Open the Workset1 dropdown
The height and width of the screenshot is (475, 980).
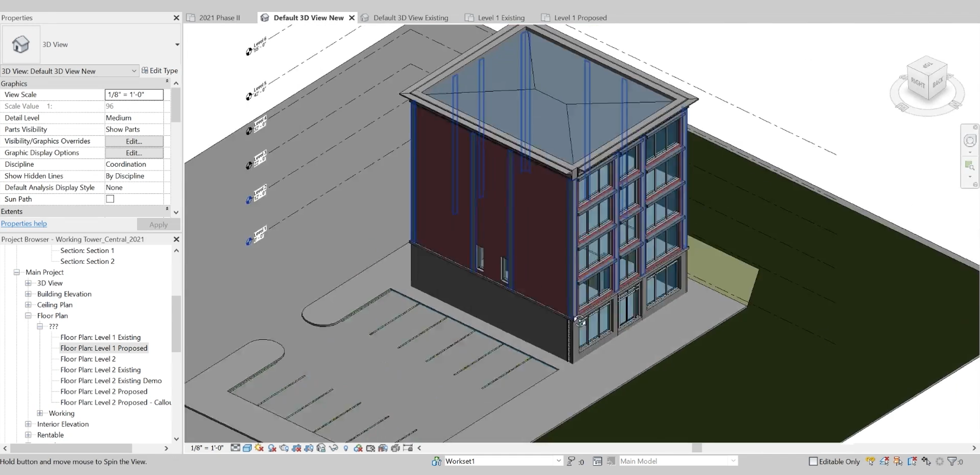(558, 461)
